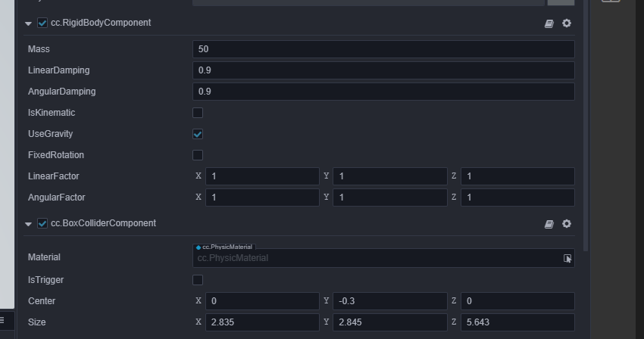Disable the cc.BoxColliderComponent enable checkbox
The image size is (644, 339).
click(42, 223)
